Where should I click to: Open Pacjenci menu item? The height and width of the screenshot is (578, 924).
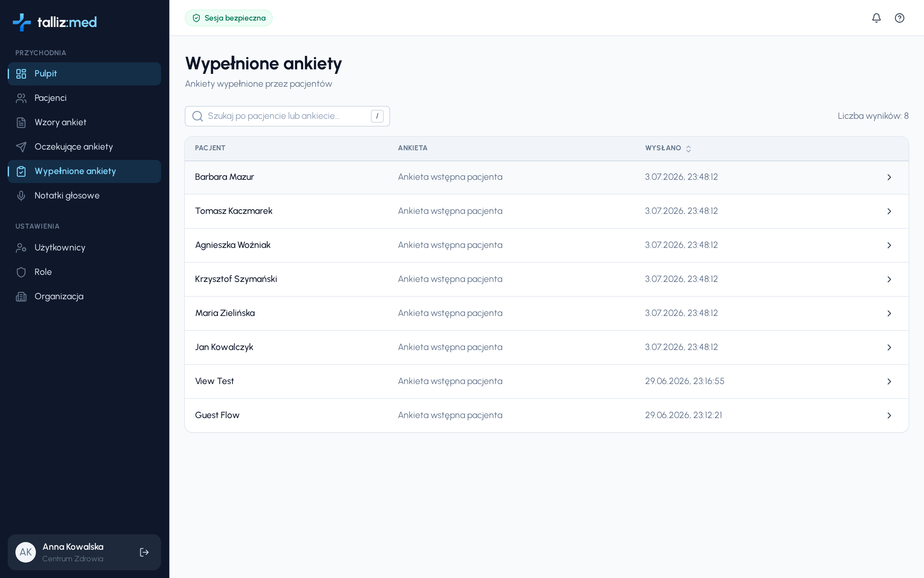pyautogui.click(x=84, y=98)
